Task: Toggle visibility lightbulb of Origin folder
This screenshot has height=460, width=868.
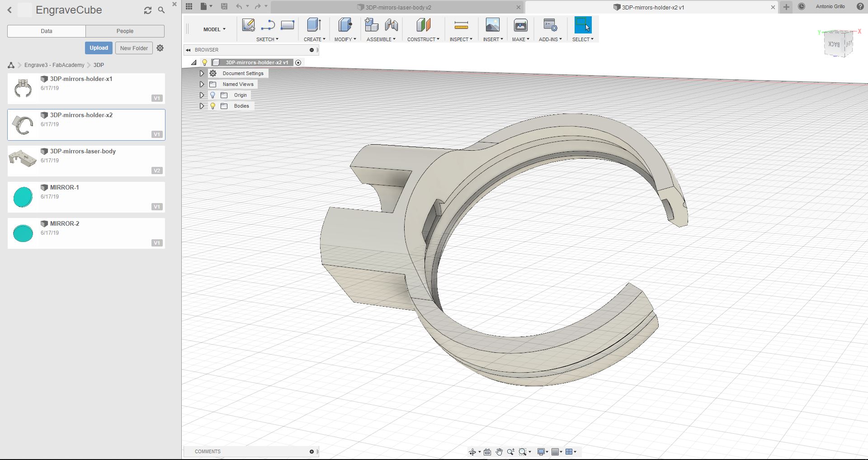Action: pos(212,95)
